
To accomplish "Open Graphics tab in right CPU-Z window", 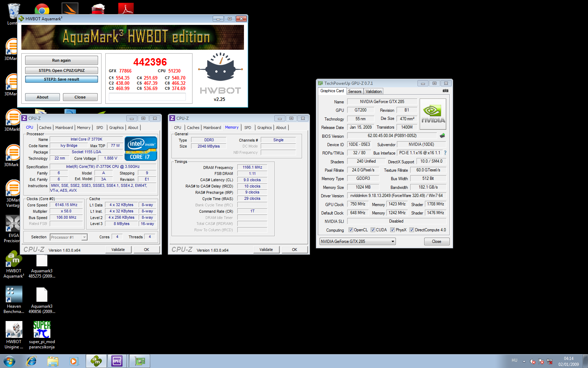I will (265, 128).
